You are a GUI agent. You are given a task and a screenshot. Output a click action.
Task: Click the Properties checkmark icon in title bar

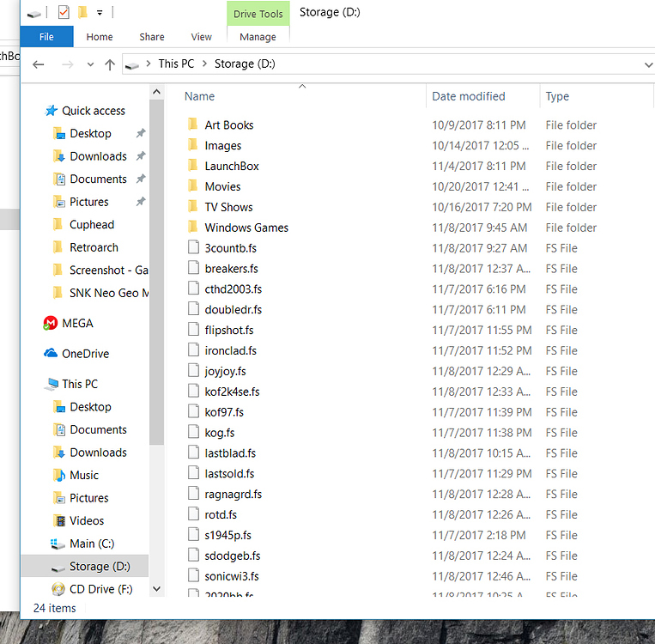pos(63,13)
